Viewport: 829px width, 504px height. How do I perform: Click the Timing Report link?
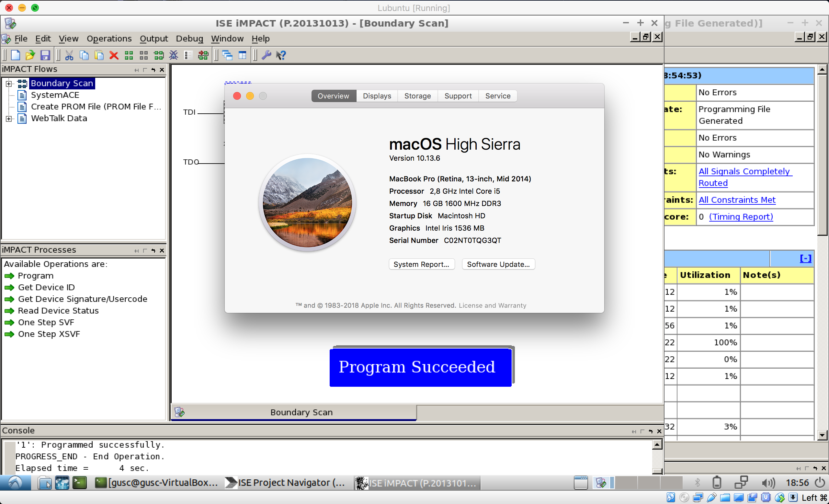click(740, 216)
